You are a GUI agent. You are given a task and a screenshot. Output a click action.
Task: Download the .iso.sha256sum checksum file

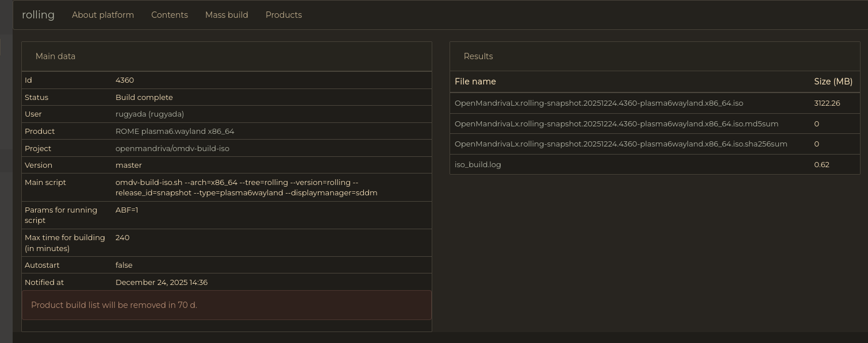coord(621,144)
